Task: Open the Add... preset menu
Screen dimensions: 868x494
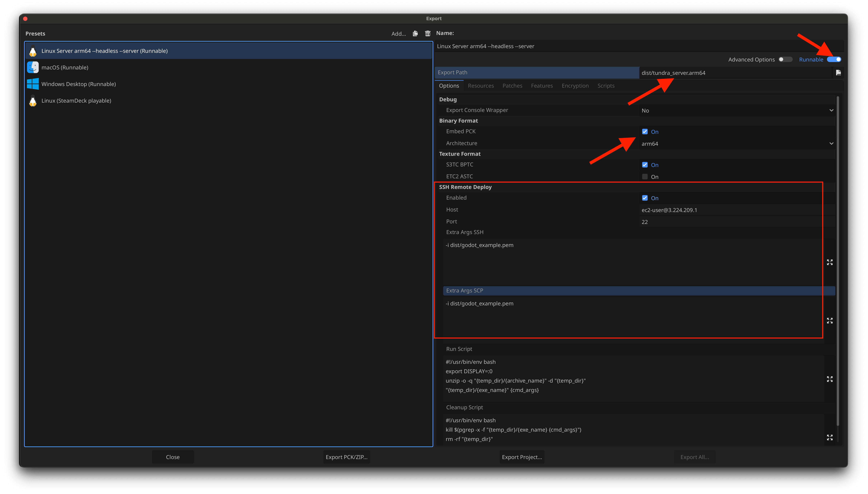Action: (398, 34)
